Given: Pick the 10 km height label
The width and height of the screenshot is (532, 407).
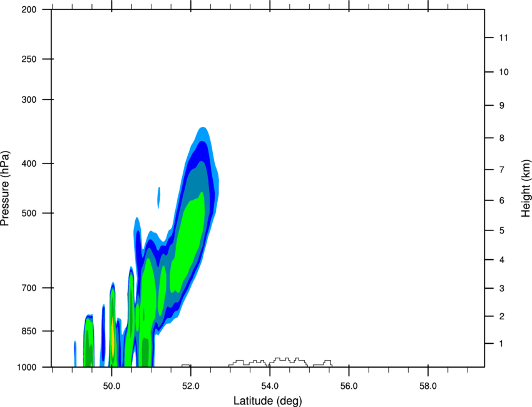Looking at the screenshot, I should (504, 72).
